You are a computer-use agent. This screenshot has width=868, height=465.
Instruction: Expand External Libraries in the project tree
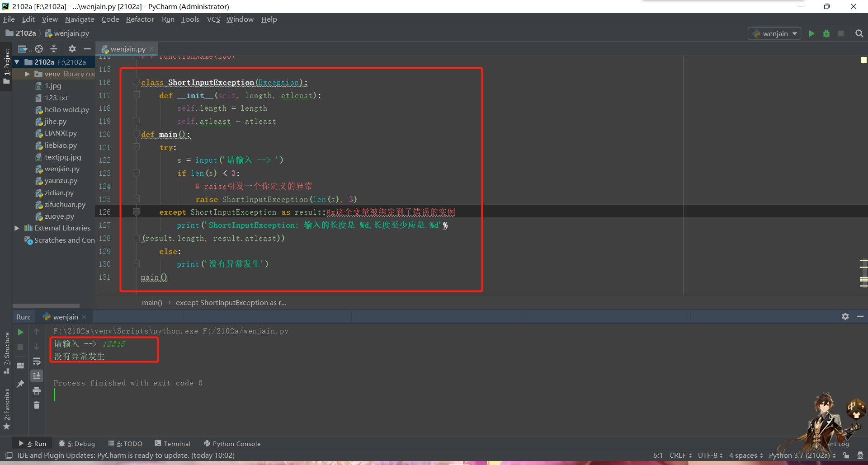click(17, 228)
